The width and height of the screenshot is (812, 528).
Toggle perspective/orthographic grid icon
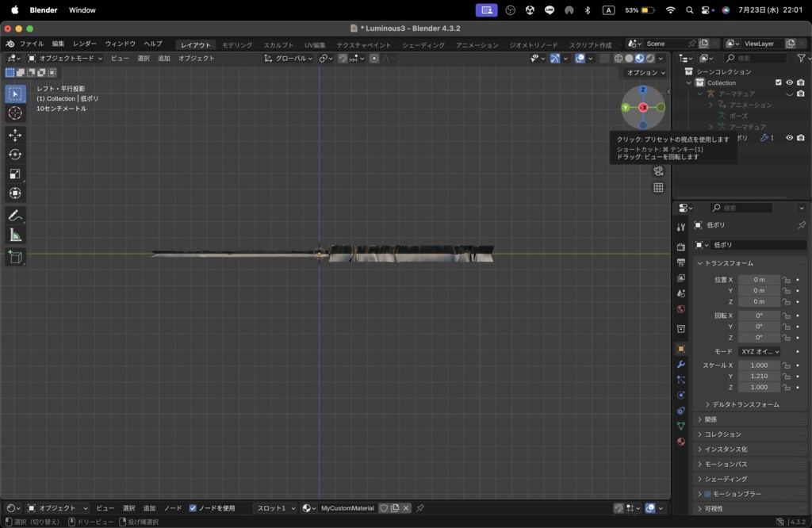pyautogui.click(x=658, y=187)
